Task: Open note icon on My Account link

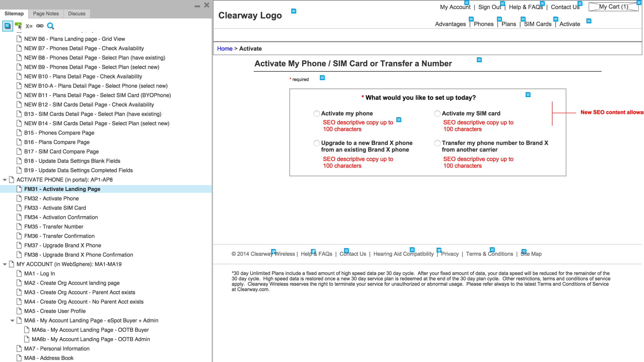Action: (x=467, y=3)
